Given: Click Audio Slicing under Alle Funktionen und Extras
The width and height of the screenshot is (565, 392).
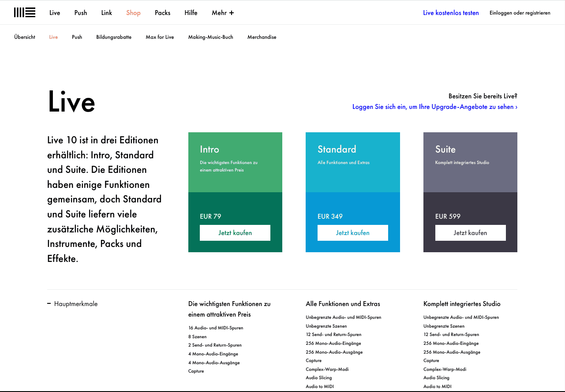Looking at the screenshot, I should click(x=319, y=377).
